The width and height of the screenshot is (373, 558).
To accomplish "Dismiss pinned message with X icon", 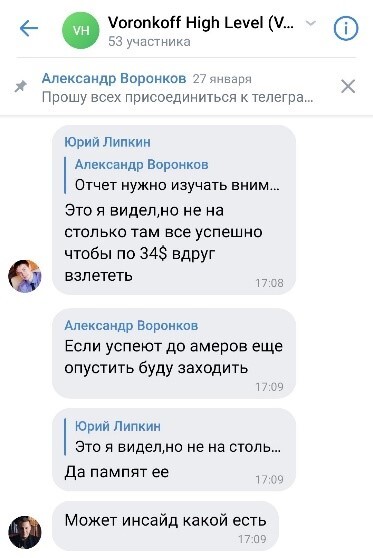I will point(348,86).
